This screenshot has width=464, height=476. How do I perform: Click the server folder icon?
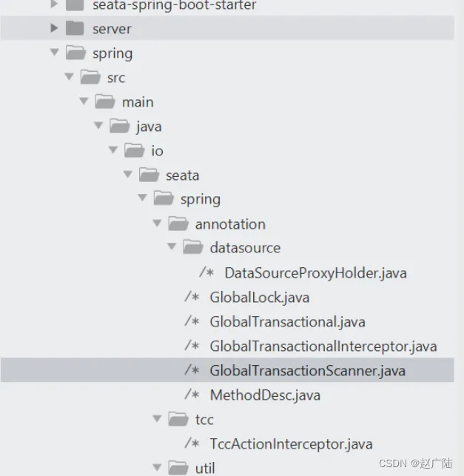[75, 28]
